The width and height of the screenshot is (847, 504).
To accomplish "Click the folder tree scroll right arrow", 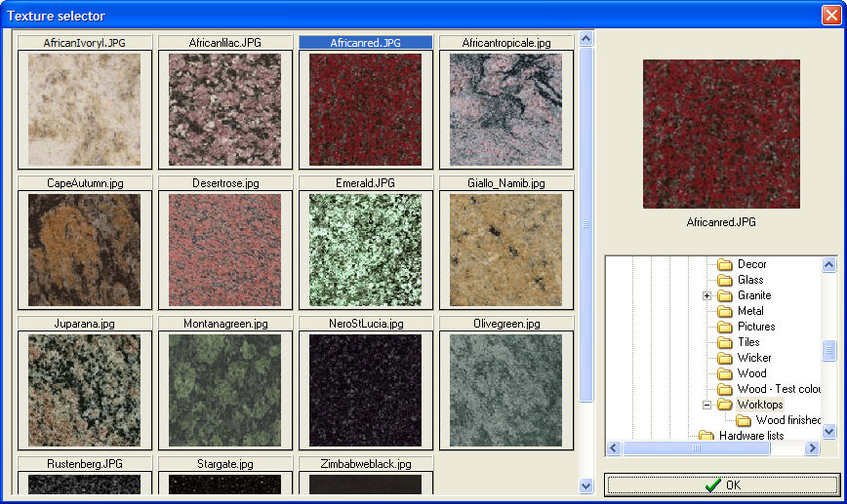I will click(813, 448).
